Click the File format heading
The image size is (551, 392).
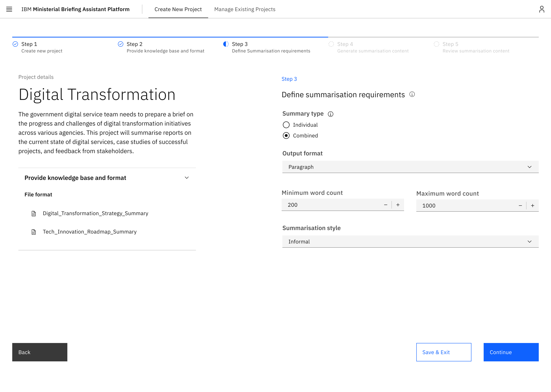(x=38, y=194)
